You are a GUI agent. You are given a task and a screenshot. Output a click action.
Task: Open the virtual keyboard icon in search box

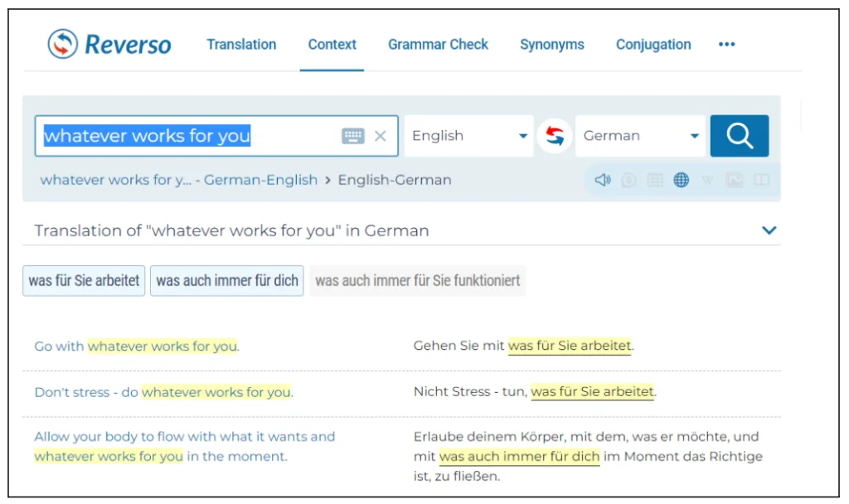click(x=353, y=136)
